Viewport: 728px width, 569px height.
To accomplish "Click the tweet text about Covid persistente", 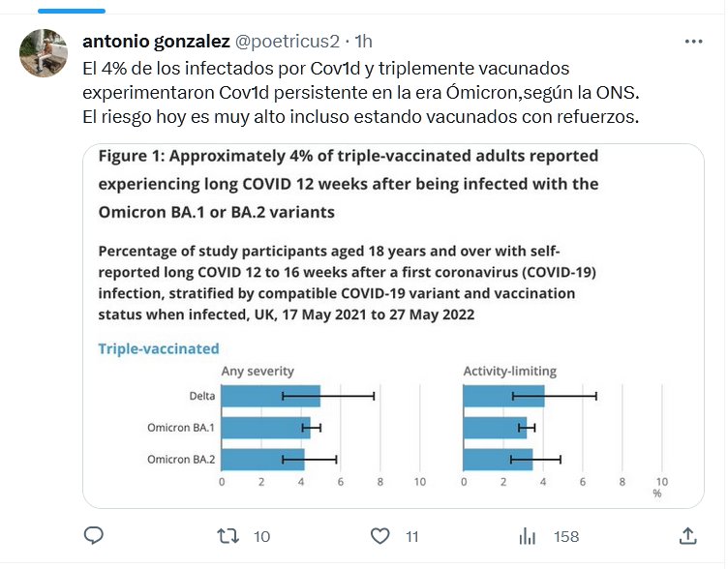I will pos(361,94).
